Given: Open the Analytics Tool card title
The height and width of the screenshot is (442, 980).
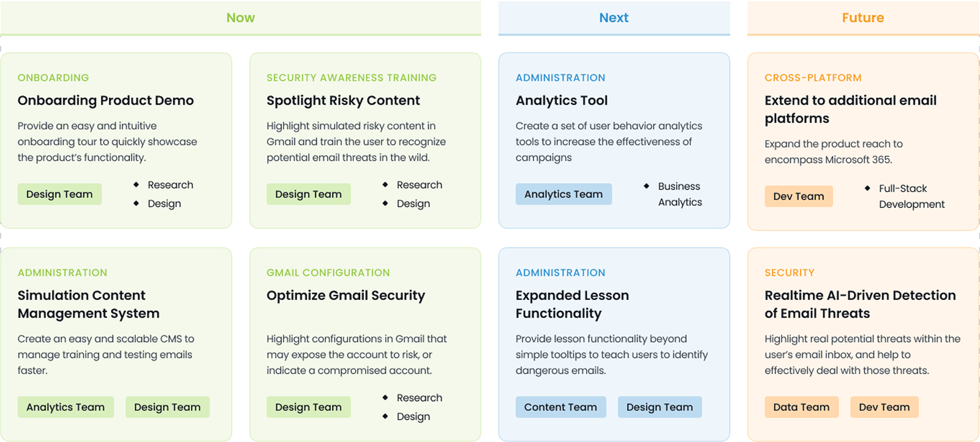Looking at the screenshot, I should (x=562, y=100).
